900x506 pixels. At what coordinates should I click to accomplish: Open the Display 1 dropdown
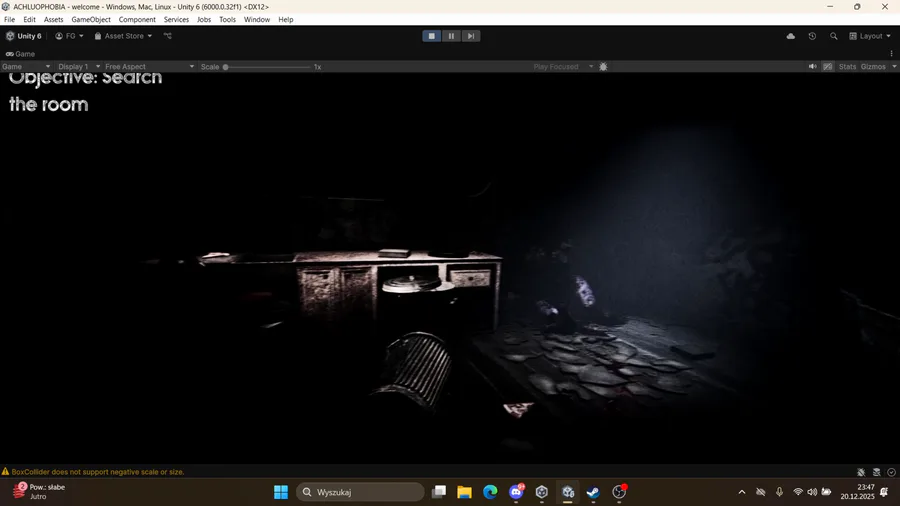(x=79, y=67)
